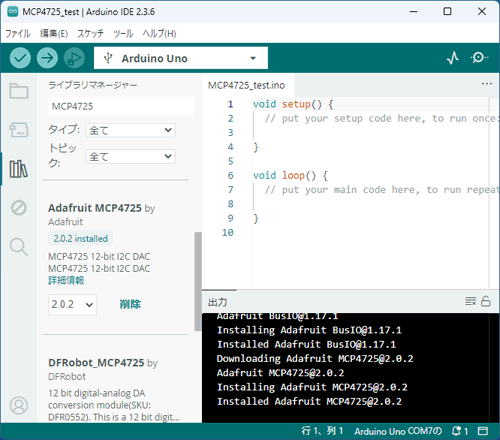Click the Arduino IDE app icon in title bar

pos(13,12)
